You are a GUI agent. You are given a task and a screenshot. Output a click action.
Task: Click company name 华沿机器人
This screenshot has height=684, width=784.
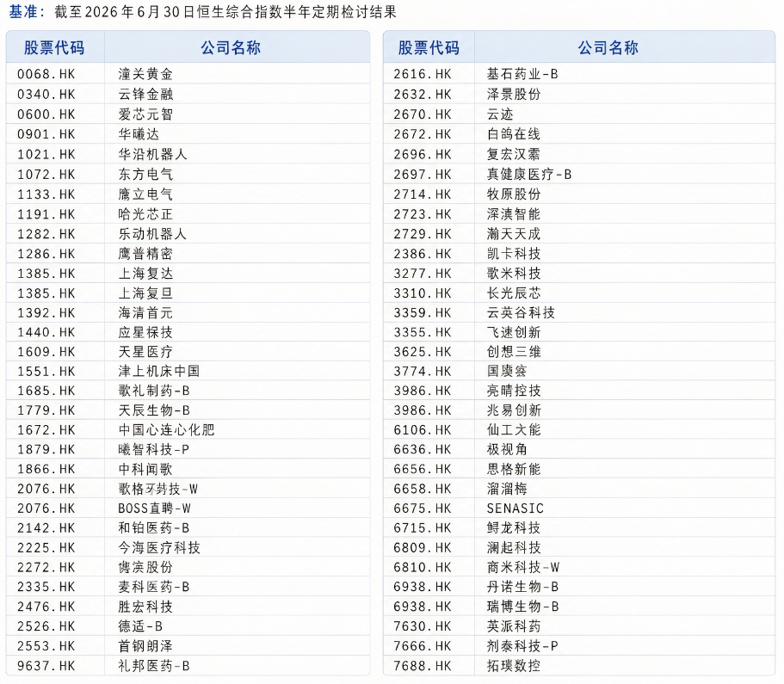pyautogui.click(x=152, y=155)
